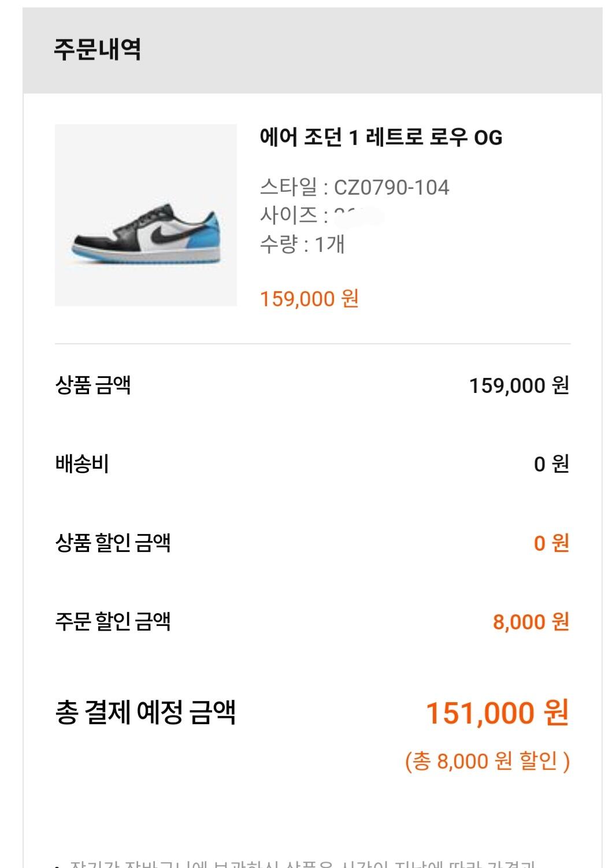This screenshot has width=608, height=868.
Task: Tap the 159,000 원 value next to 상품 금액
Action: (x=519, y=385)
